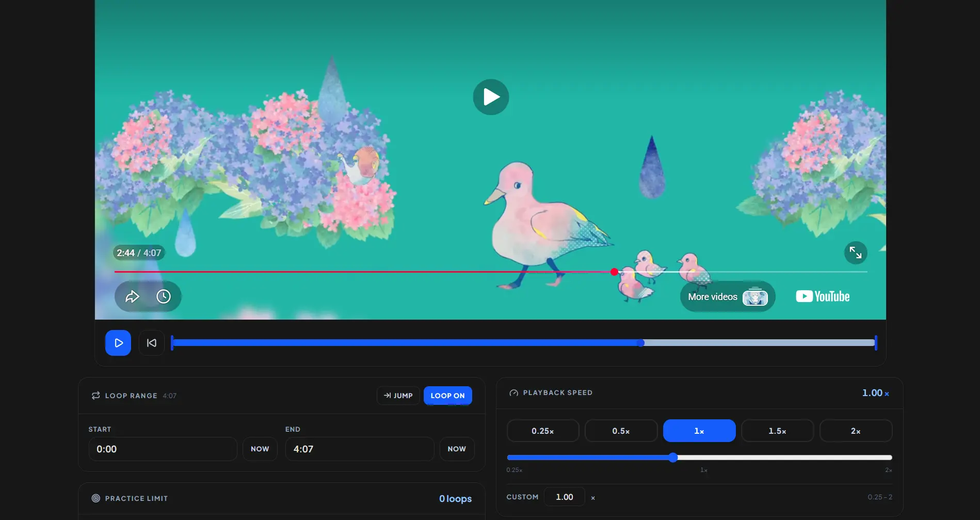Click the JUMP button in Loop Range
The height and width of the screenshot is (520, 980).
coord(398,396)
